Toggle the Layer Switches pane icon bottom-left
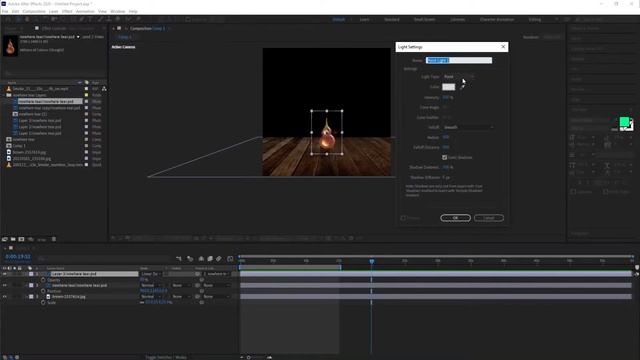 tap(5, 357)
